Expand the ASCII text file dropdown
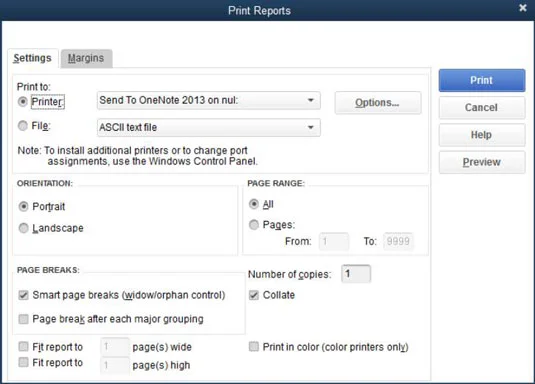 pos(208,128)
